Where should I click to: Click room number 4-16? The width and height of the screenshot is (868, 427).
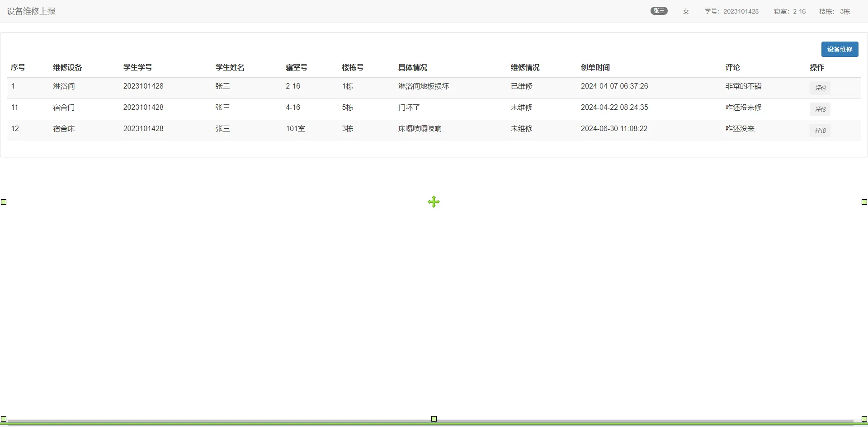coord(293,107)
